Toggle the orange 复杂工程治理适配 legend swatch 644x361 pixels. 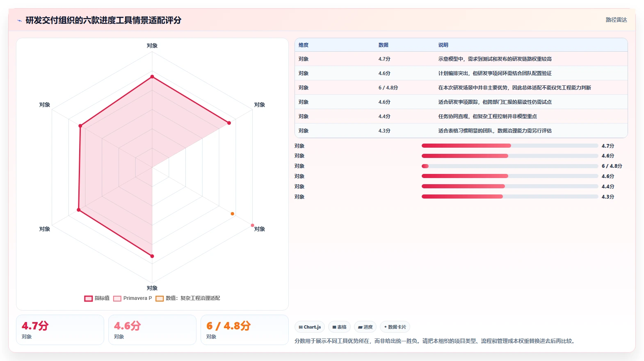[160, 298]
